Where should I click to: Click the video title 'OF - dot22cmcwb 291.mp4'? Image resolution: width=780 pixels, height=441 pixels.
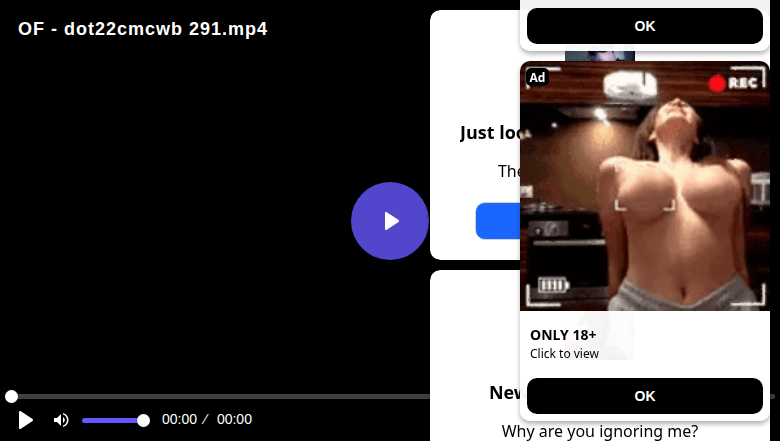click(x=143, y=29)
